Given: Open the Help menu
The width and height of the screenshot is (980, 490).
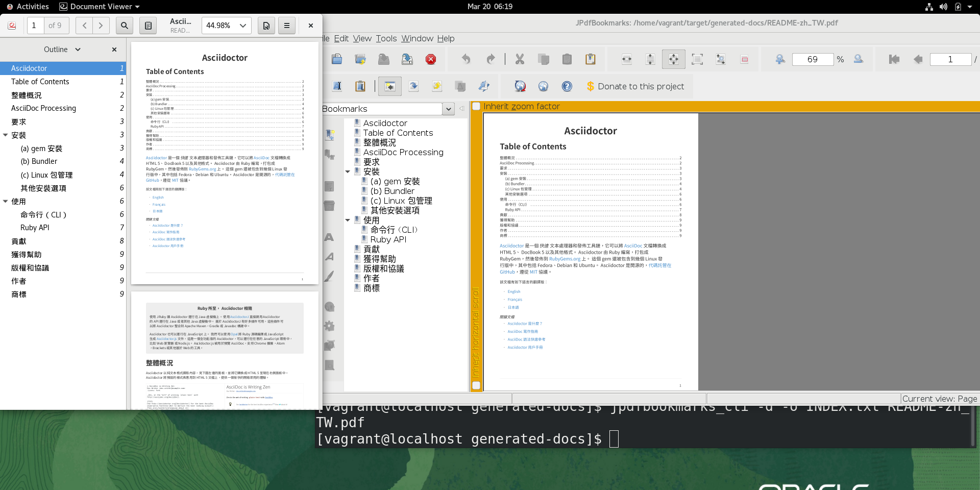Looking at the screenshot, I should tap(446, 38).
